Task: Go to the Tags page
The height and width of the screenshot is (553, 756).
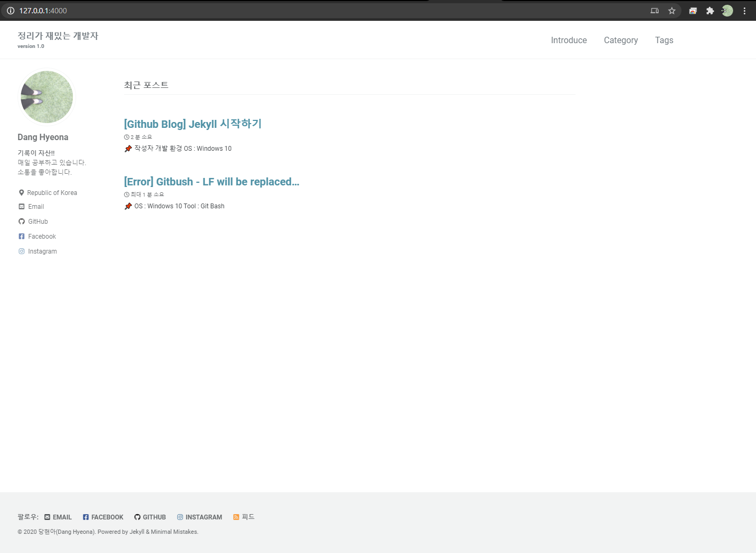Action: pyautogui.click(x=664, y=40)
